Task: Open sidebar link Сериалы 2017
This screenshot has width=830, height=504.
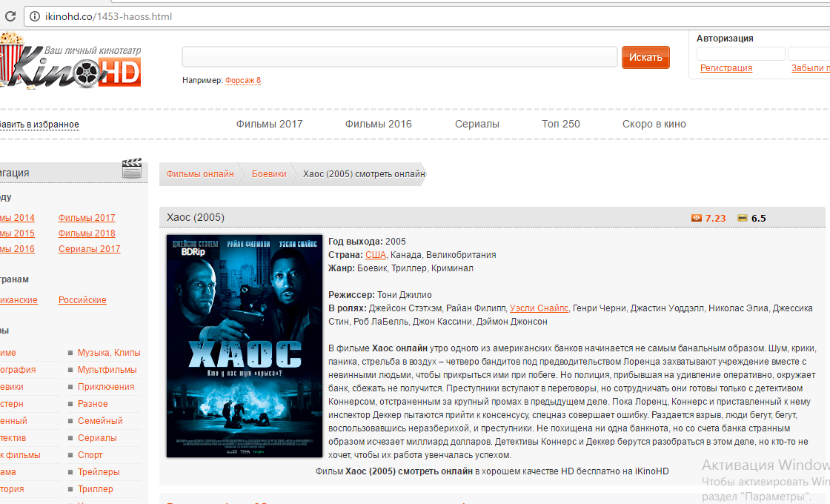Action: [90, 249]
